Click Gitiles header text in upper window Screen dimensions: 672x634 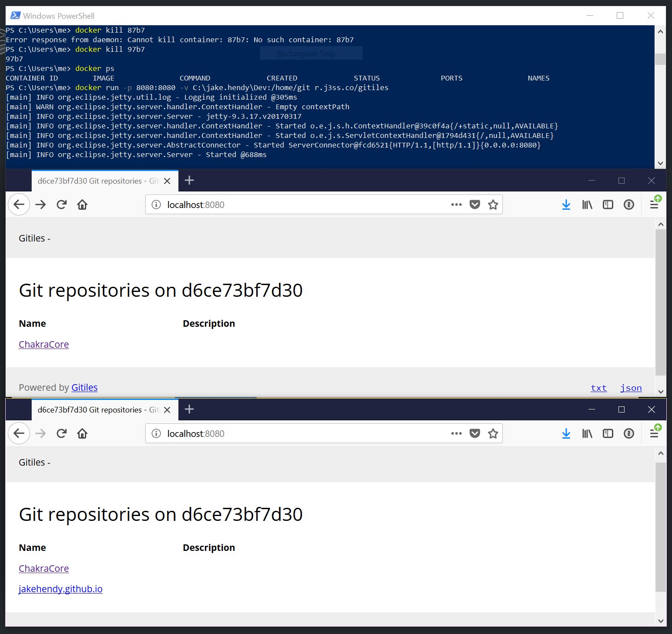pyautogui.click(x=34, y=238)
